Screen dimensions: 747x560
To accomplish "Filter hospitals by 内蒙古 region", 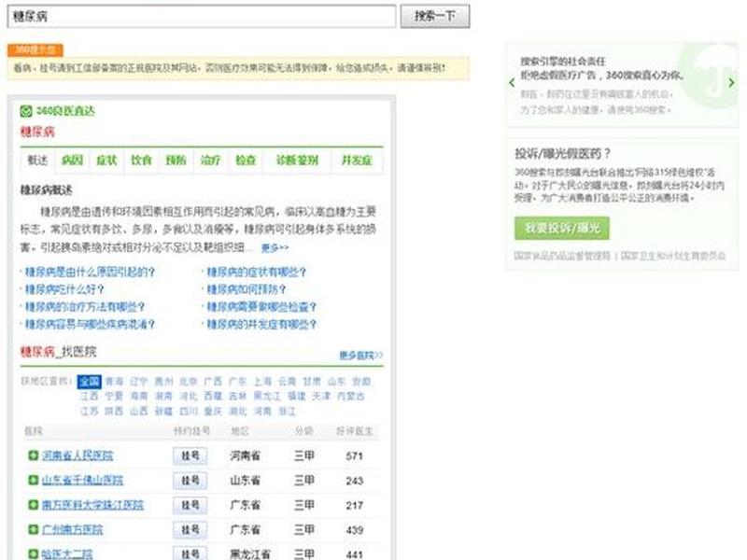I will (x=351, y=396).
